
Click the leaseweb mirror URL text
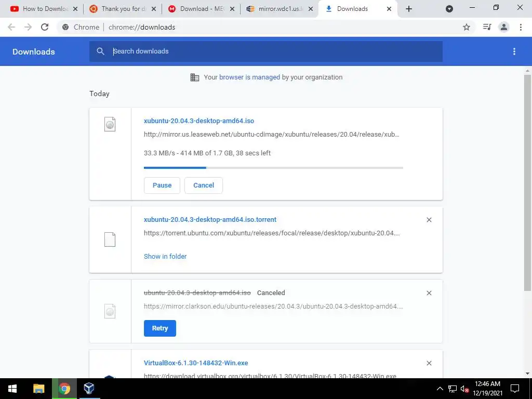coord(271,135)
